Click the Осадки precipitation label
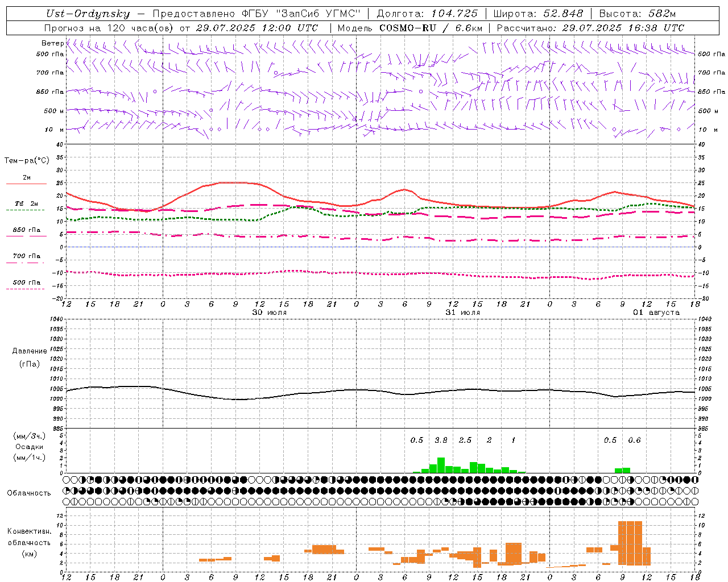The height and width of the screenshot is (582, 728). tap(30, 447)
